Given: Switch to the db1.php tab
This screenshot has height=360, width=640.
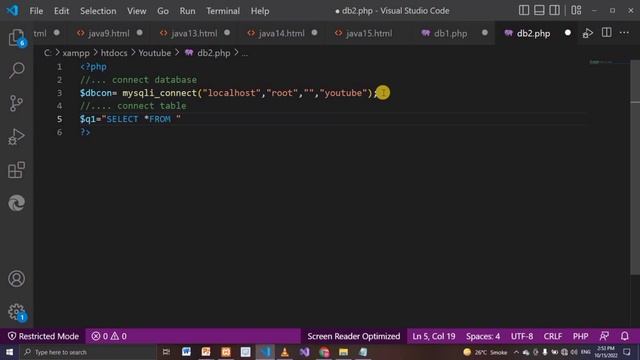Looking at the screenshot, I should 450,33.
